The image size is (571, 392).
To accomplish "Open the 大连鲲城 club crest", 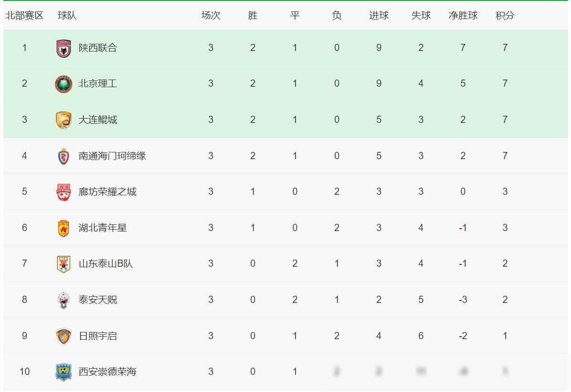I will pyautogui.click(x=63, y=120).
